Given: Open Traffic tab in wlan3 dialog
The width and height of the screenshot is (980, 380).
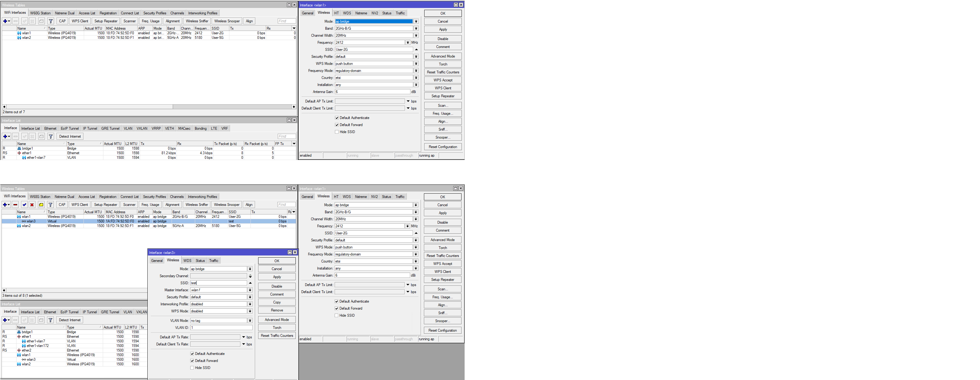Looking at the screenshot, I should pyautogui.click(x=213, y=261).
